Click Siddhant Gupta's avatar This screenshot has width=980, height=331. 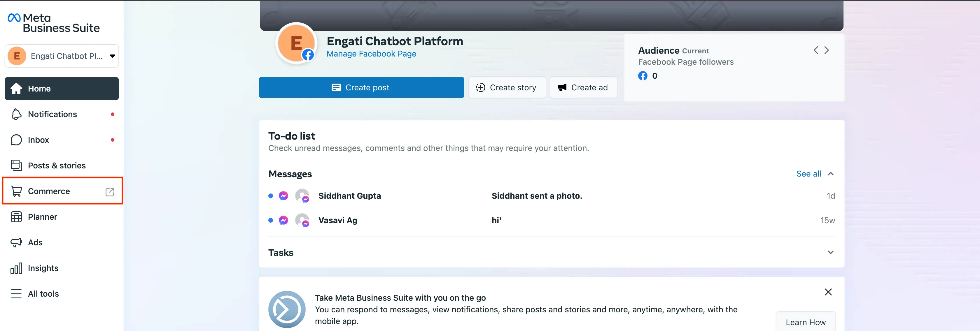click(x=302, y=196)
